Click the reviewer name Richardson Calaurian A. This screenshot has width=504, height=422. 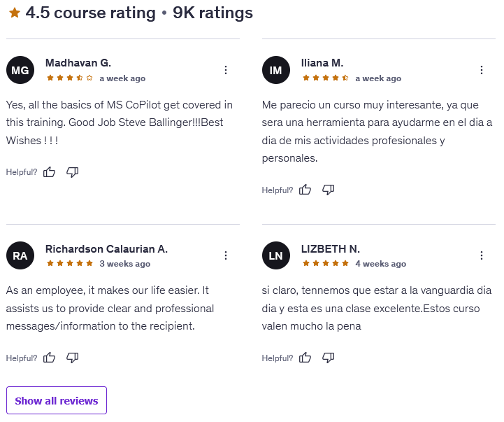click(x=106, y=249)
